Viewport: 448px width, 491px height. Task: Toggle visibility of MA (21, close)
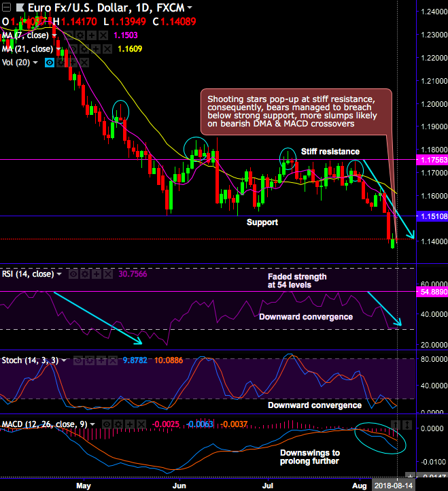[x=73, y=49]
